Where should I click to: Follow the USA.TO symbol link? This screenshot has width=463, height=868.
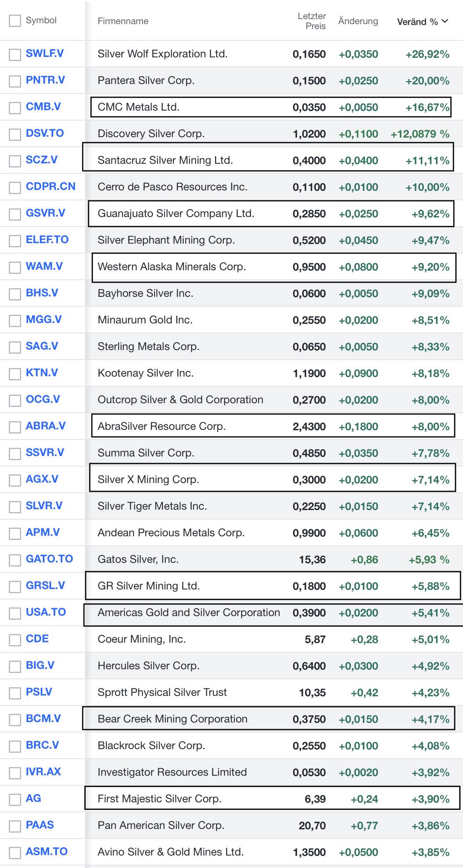tap(46, 612)
